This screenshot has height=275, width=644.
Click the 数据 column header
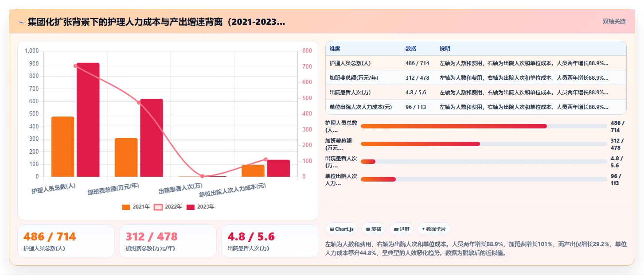[x=411, y=48]
